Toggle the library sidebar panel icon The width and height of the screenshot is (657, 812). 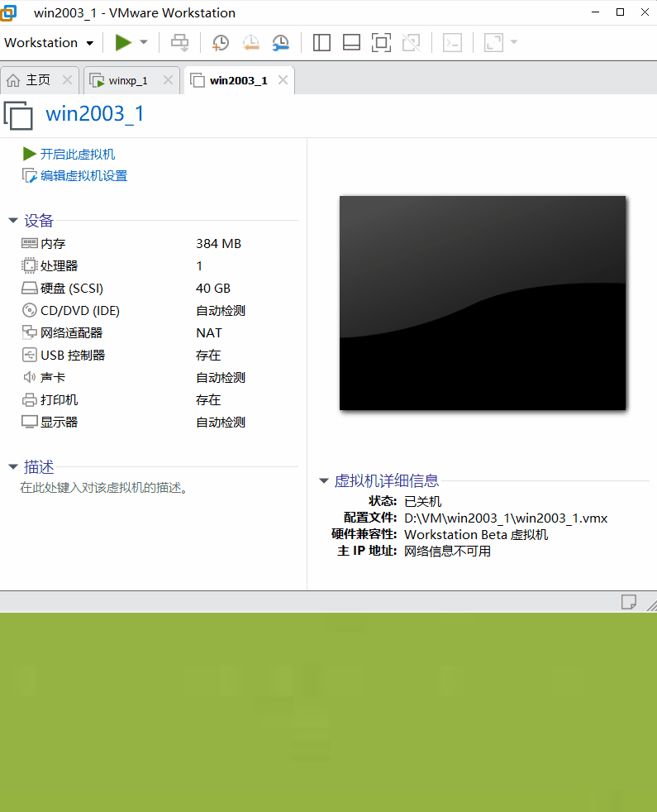(321, 42)
